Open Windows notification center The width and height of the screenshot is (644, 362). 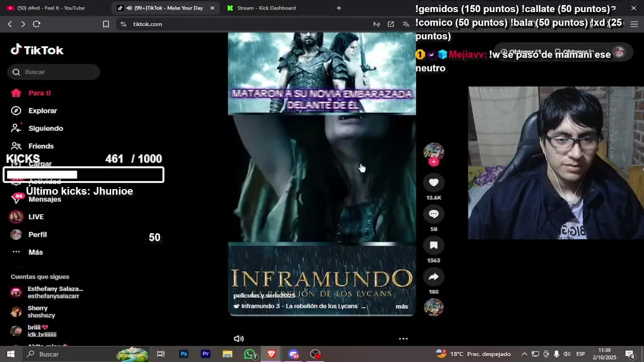click(630, 354)
